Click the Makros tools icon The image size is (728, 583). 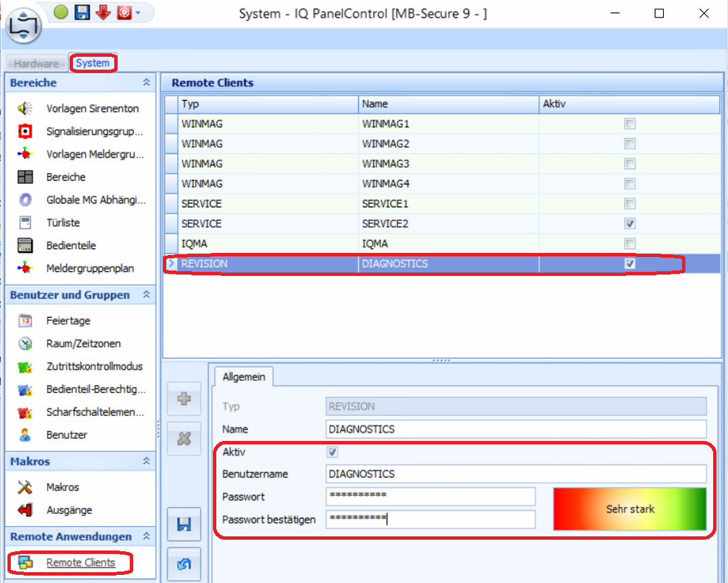(x=25, y=487)
